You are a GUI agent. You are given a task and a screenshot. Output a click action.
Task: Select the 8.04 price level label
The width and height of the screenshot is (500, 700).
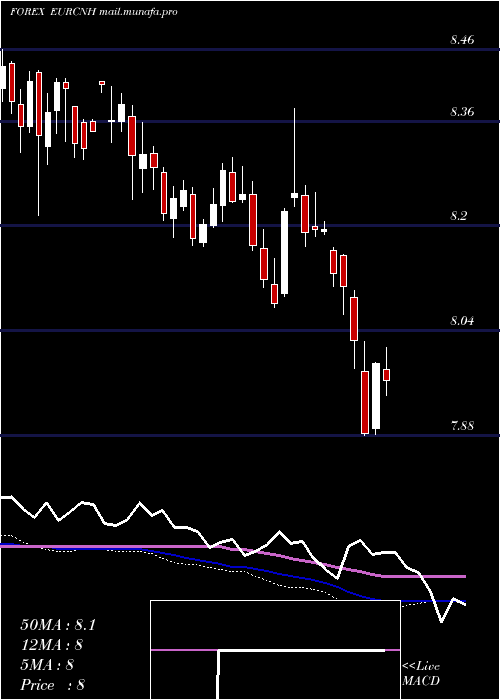click(x=462, y=321)
